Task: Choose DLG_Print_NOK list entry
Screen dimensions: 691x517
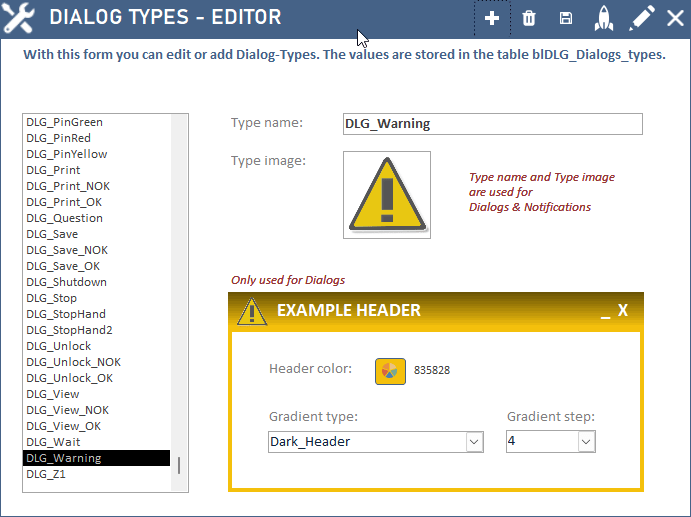Action: click(68, 186)
